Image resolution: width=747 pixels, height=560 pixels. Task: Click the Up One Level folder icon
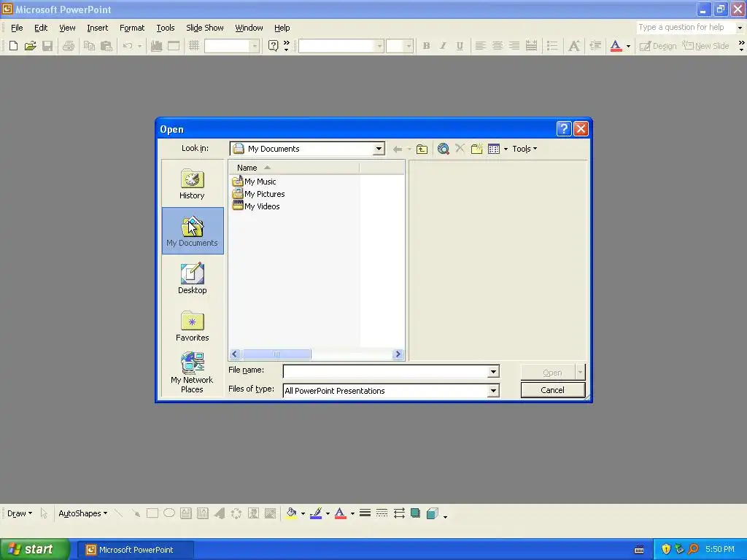[422, 149]
